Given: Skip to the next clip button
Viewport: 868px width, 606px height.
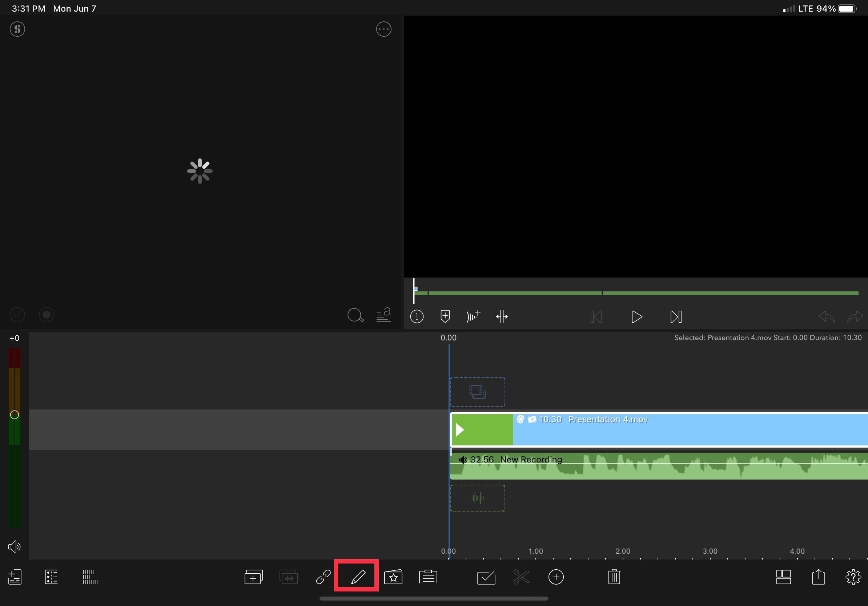Looking at the screenshot, I should point(676,316).
